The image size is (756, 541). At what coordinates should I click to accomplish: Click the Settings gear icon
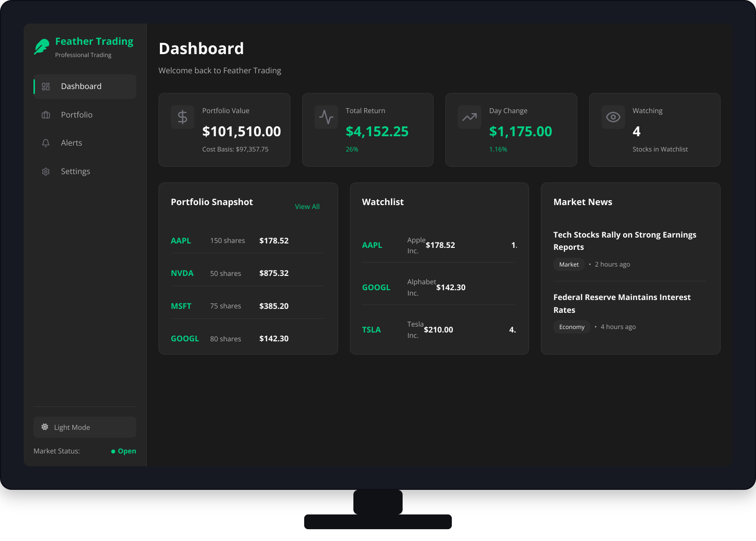tap(46, 171)
